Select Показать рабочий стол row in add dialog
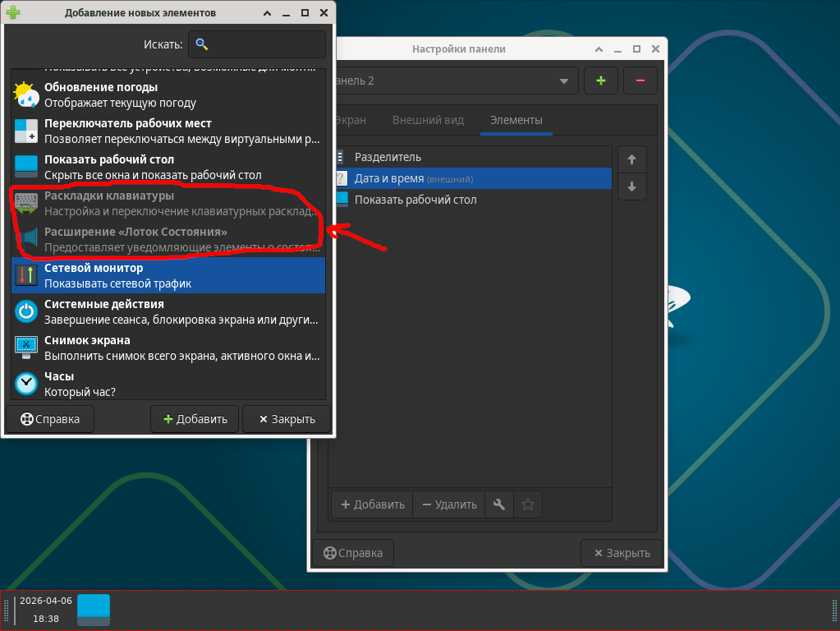Image resolution: width=840 pixels, height=631 pixels. pos(168,167)
